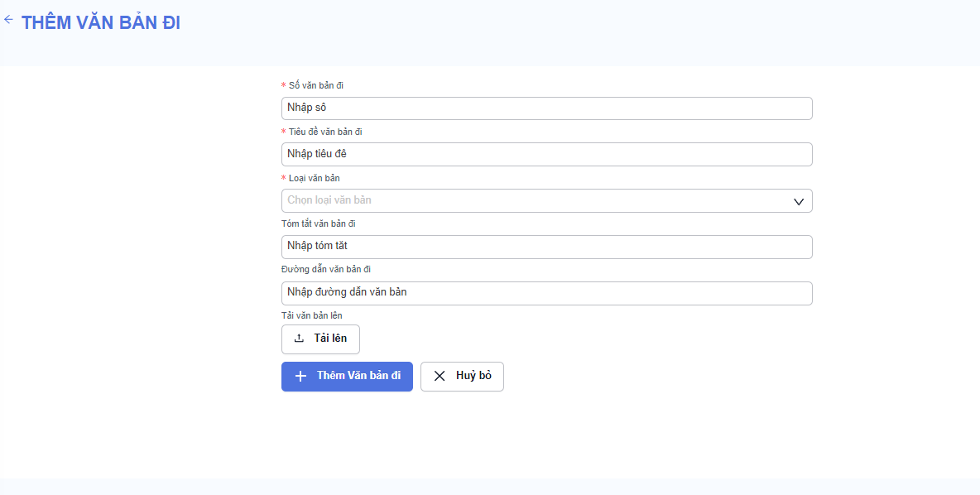Screen dimensions: 980x495
Task: Click the Tải lên upload button
Action: pyautogui.click(x=320, y=339)
